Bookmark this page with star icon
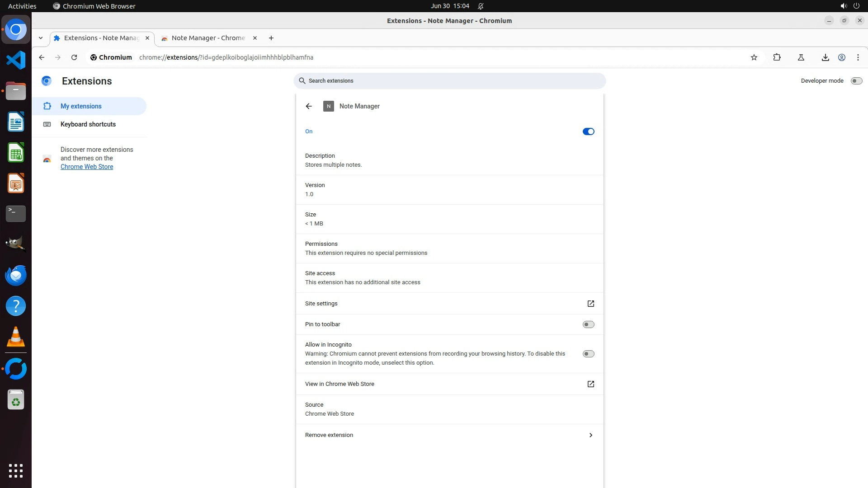The image size is (868, 488). 754,57
